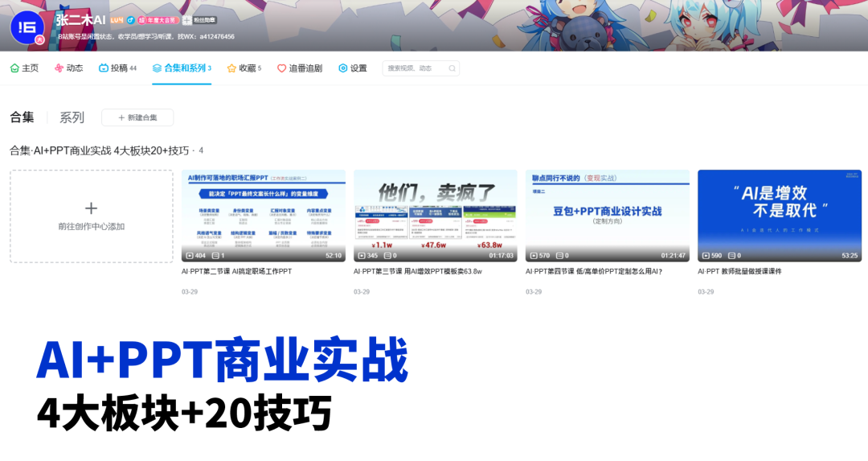Click the plus icon in add card
The width and height of the screenshot is (868, 461).
[x=92, y=208]
